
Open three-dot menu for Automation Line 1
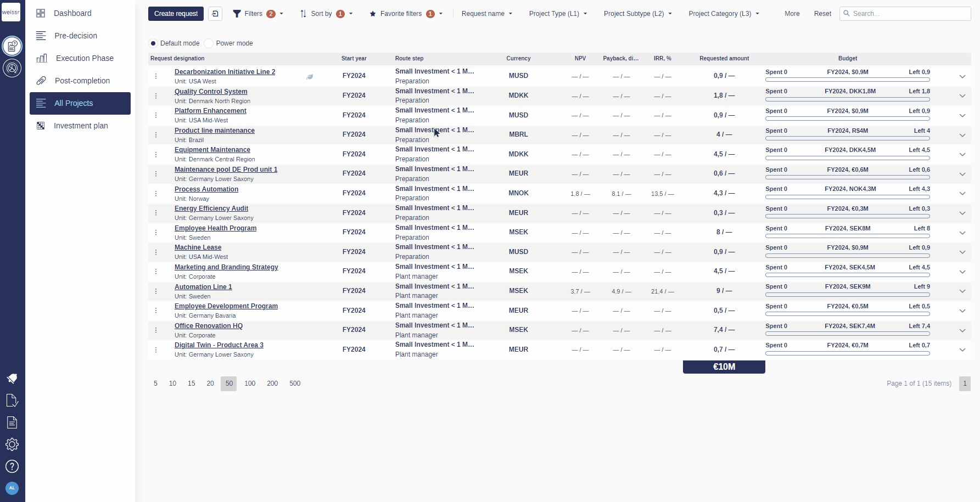pos(156,291)
